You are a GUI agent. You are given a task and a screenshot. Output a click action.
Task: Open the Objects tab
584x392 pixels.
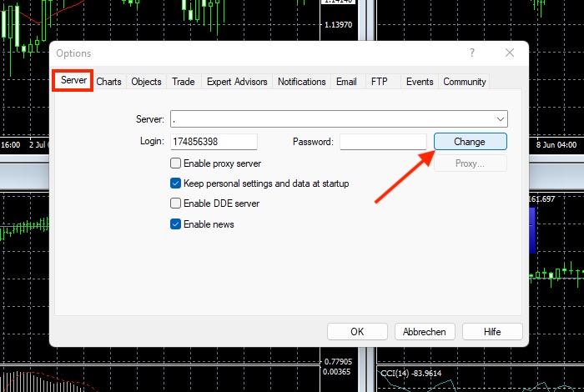coord(146,82)
